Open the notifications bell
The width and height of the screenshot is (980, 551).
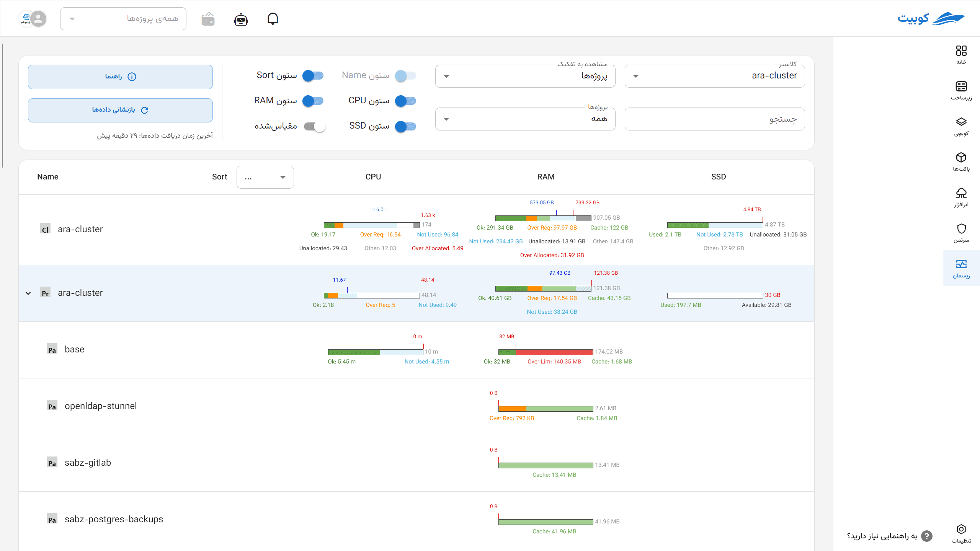(x=273, y=18)
